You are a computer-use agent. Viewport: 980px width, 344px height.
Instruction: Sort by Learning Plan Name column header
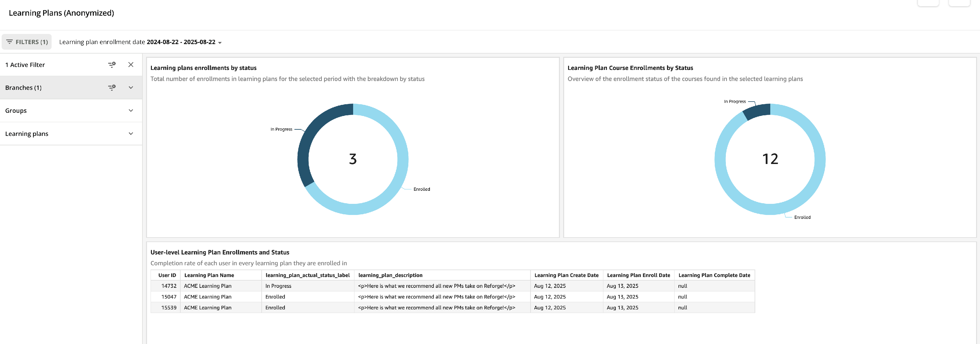[x=209, y=275]
